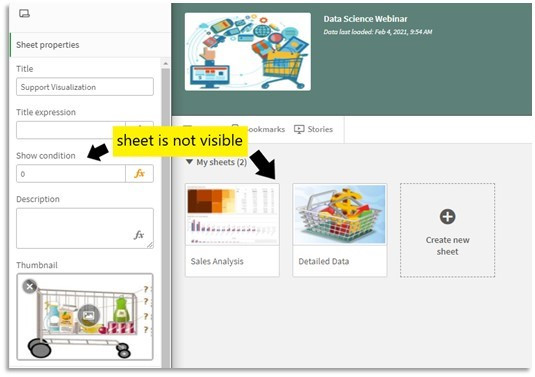Open the Detailed Data sheet thumbnail

point(339,215)
